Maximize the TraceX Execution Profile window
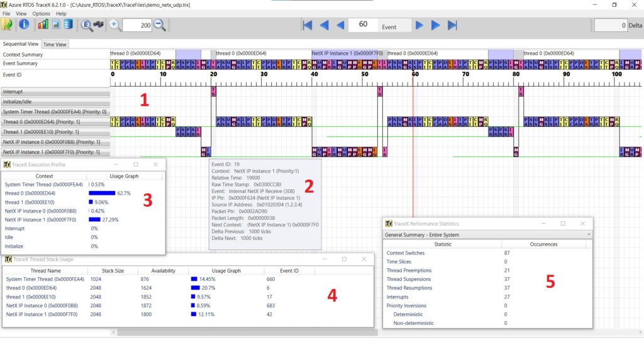 (x=136, y=165)
